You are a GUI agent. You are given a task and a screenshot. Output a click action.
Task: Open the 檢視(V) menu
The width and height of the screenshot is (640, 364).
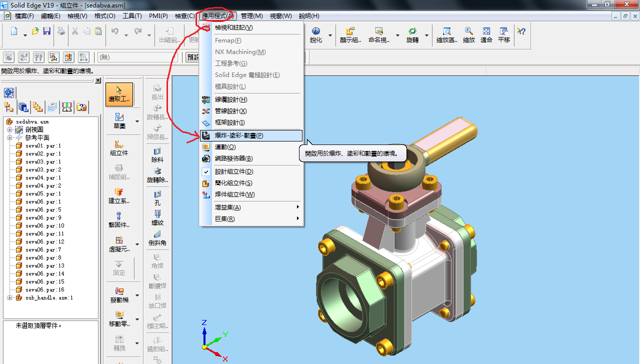77,16
